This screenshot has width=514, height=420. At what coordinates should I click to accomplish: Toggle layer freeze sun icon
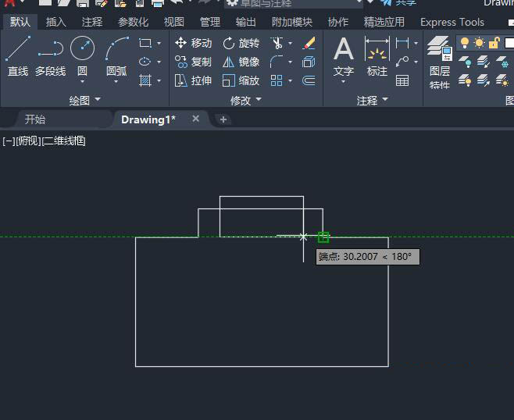coord(480,43)
